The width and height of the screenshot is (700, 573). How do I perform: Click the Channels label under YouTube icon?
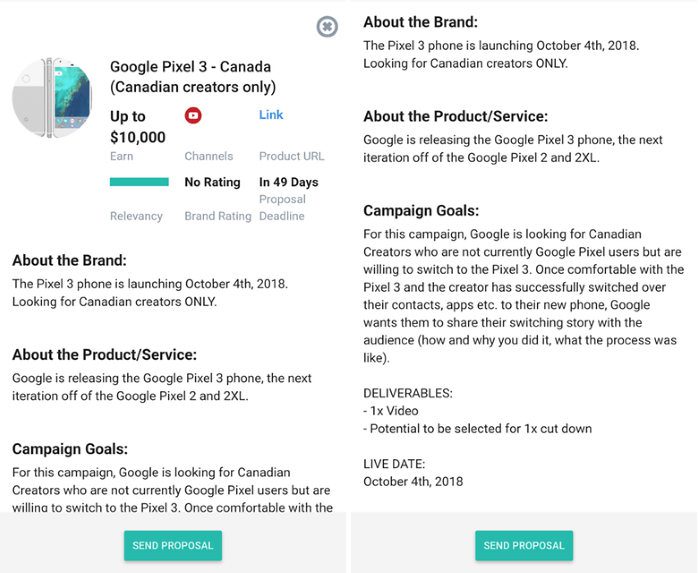tap(208, 156)
